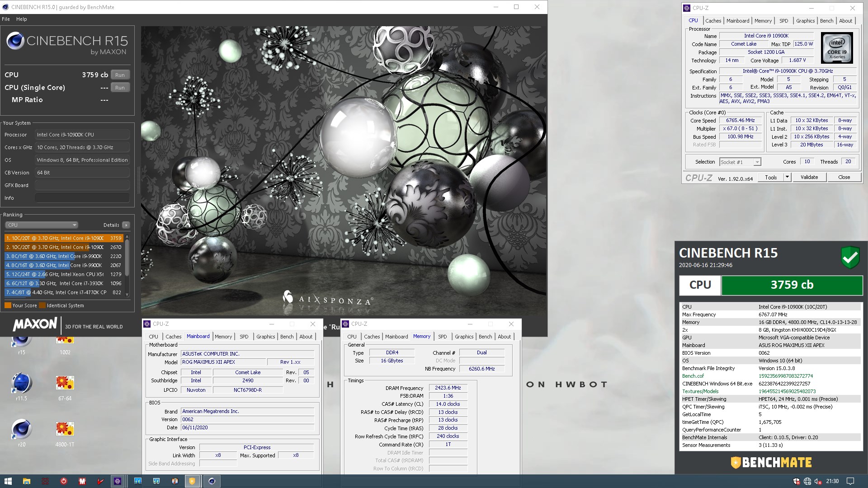This screenshot has height=488, width=868.
Task: Open File Explorer from the taskbar
Action: 27,481
